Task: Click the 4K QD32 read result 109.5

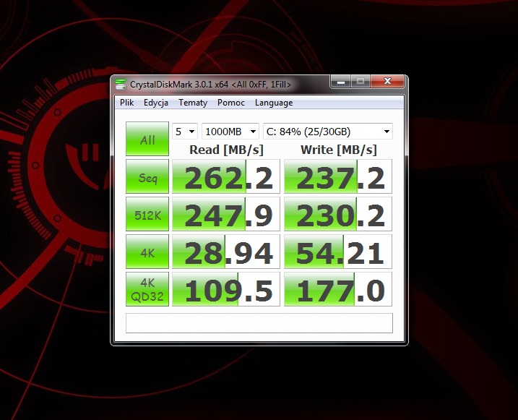Action: coord(226,289)
